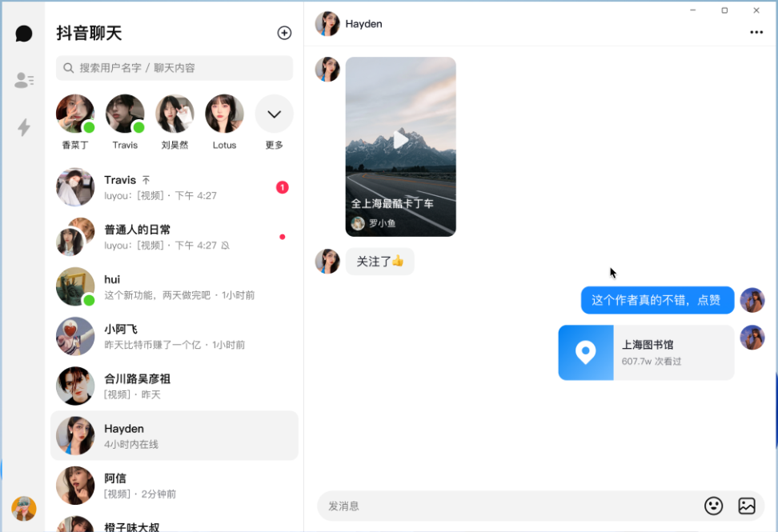Open hui conversation in chat list
The height and width of the screenshot is (532, 778).
(x=174, y=286)
